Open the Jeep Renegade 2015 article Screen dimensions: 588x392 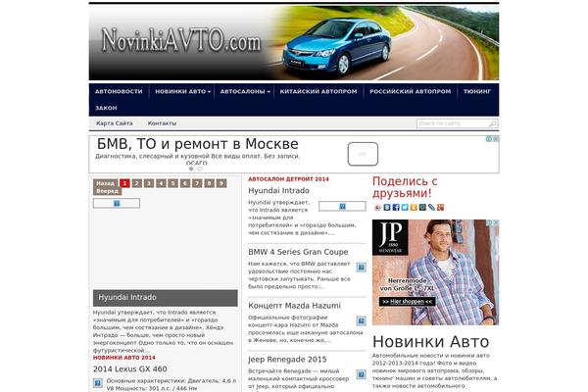(x=287, y=360)
